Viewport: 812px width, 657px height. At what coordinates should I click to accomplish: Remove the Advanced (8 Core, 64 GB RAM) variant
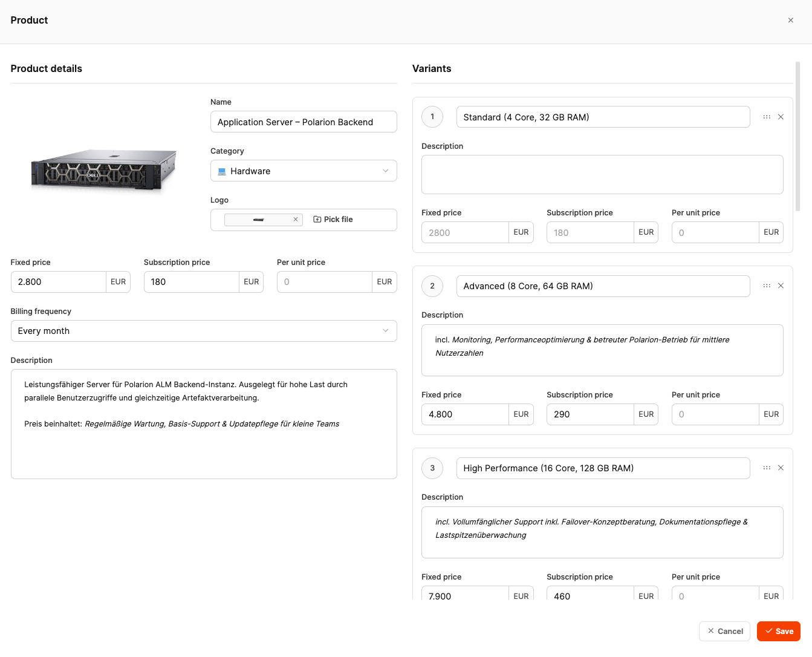[x=781, y=286]
